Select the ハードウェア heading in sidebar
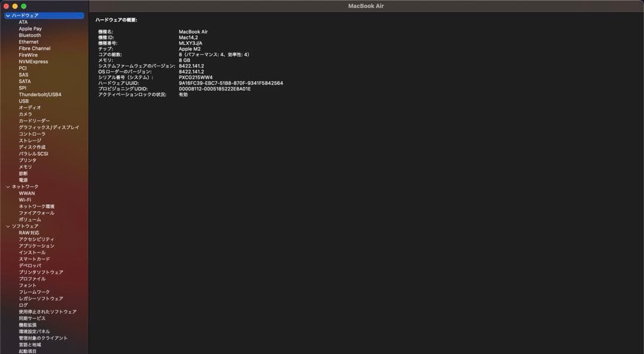The image size is (644, 354). coord(25,16)
